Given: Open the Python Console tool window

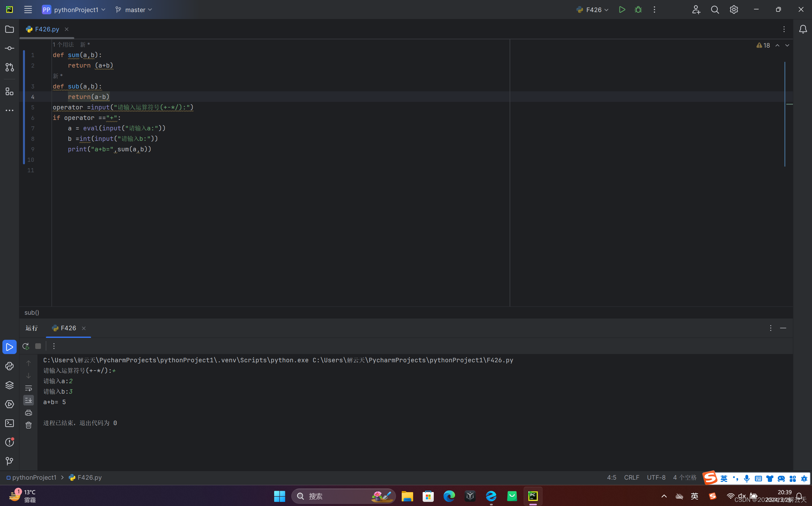Looking at the screenshot, I should 10,366.
